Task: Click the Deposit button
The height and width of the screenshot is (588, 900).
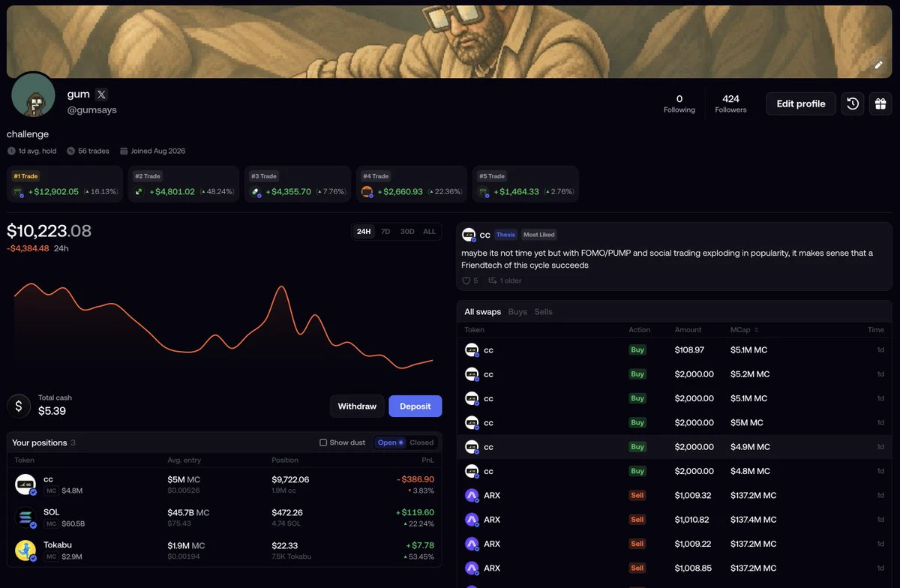Action: click(415, 406)
